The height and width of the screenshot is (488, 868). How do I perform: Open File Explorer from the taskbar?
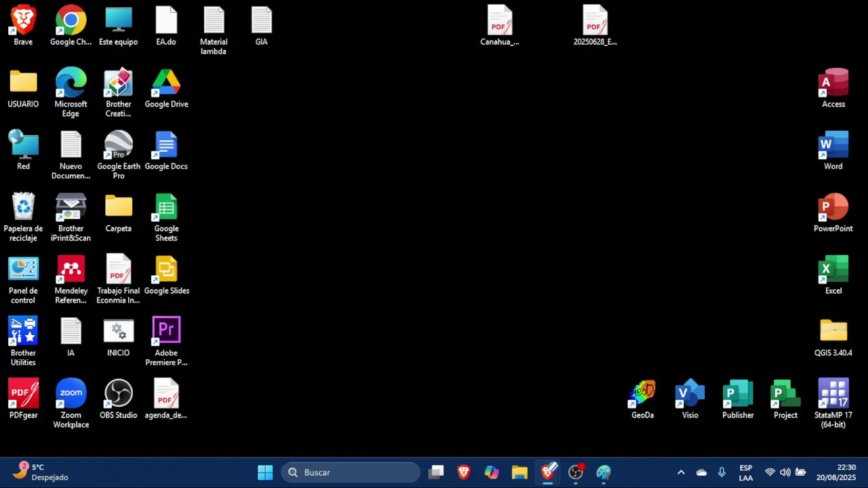pyautogui.click(x=519, y=472)
